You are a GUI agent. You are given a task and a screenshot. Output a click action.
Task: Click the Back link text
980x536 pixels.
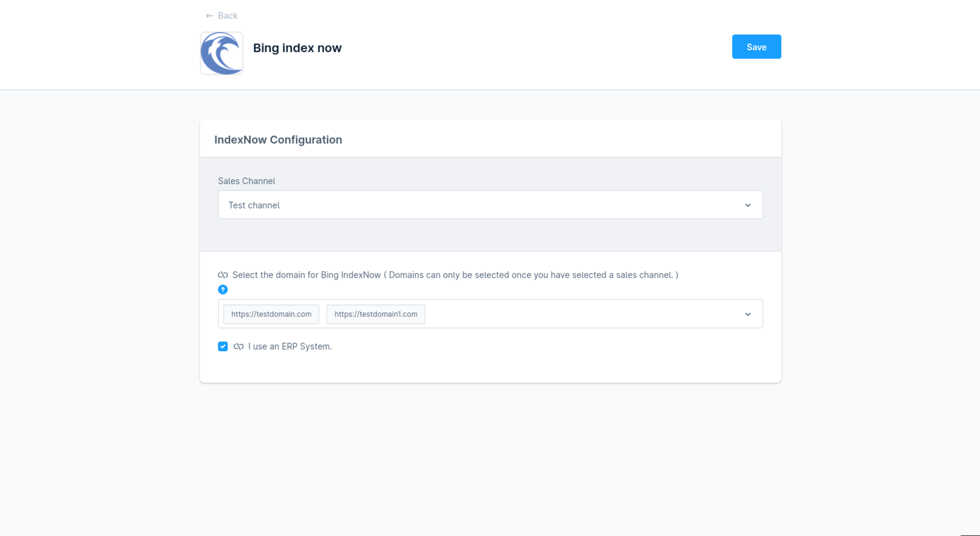[227, 16]
